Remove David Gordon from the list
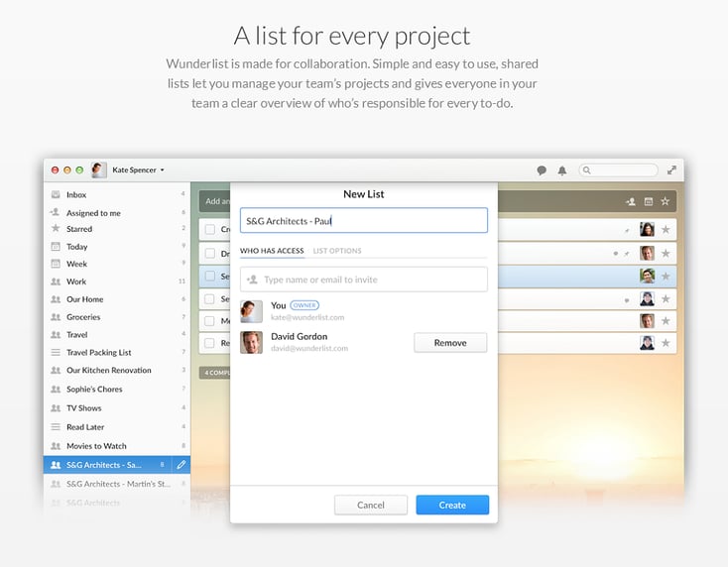This screenshot has width=728, height=567. point(450,342)
